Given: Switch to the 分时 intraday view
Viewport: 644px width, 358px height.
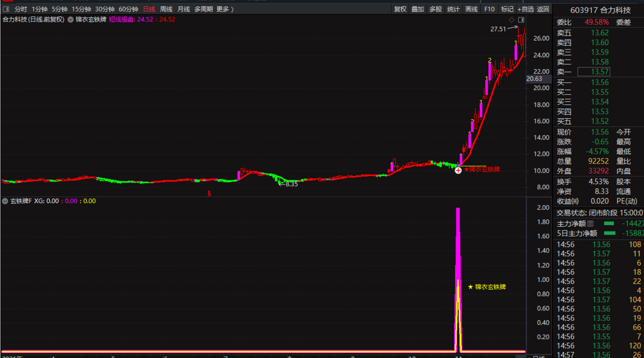Looking at the screenshot, I should 20,9.
